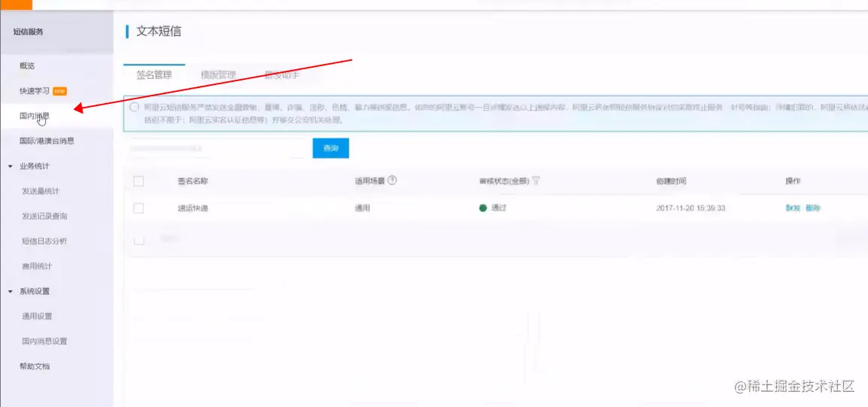Screen dimensions: 868x407
Task: Click the 文本短信 page title
Action: click(x=158, y=32)
